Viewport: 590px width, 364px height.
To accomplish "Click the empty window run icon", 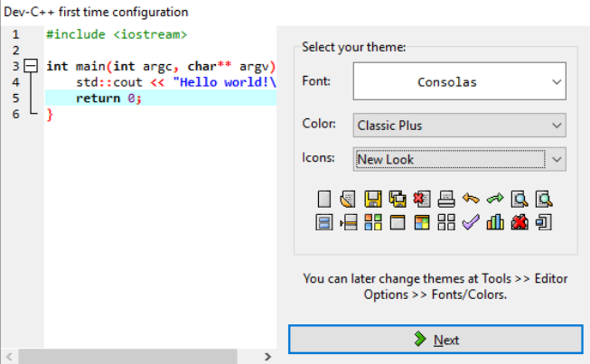I will (398, 222).
